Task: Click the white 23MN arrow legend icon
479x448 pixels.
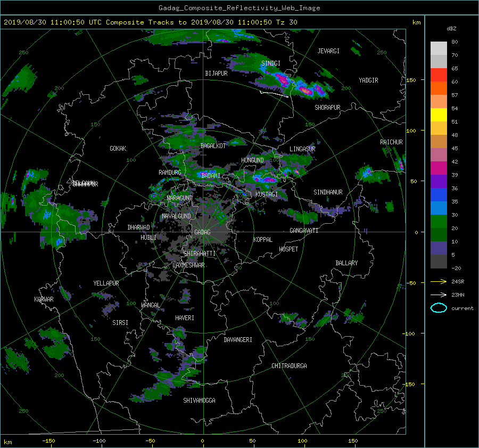Action: tap(439, 295)
